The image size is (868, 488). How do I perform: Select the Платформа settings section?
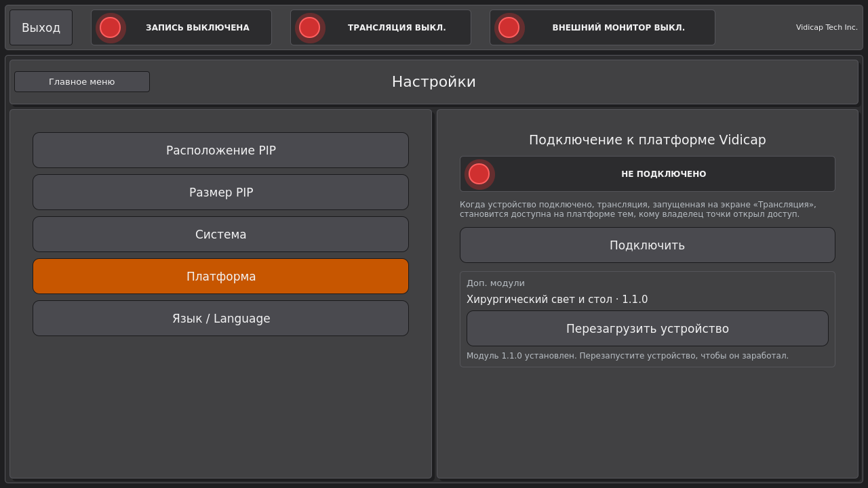(x=221, y=277)
